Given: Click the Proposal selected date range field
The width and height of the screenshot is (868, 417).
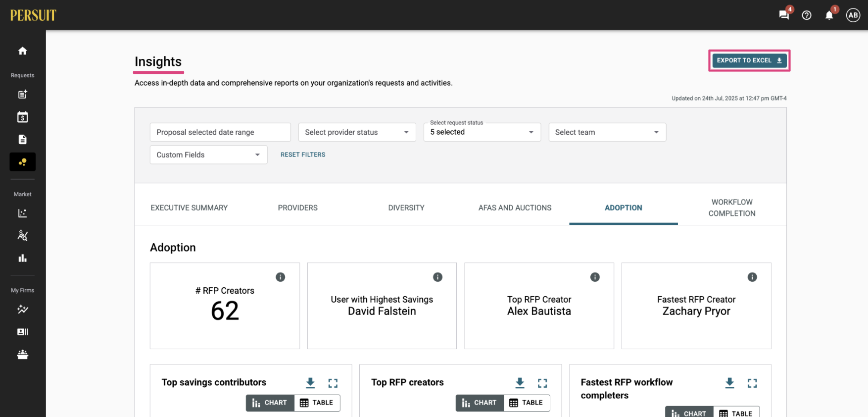Looking at the screenshot, I should point(220,132).
